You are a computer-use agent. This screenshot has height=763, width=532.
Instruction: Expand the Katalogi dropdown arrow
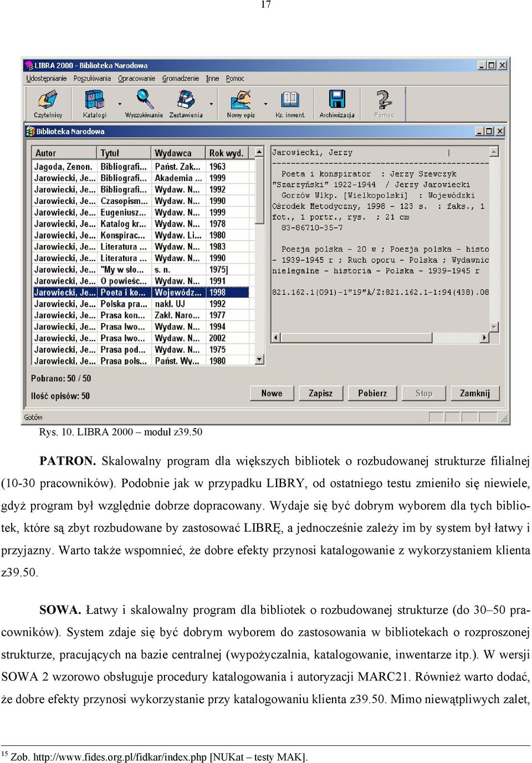click(x=120, y=104)
